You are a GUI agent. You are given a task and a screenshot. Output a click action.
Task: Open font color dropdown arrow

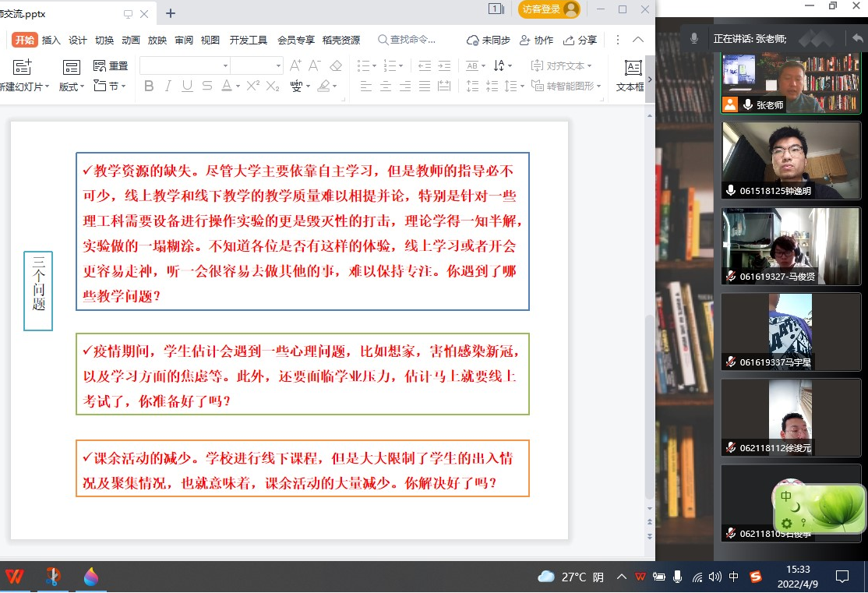[x=238, y=86]
